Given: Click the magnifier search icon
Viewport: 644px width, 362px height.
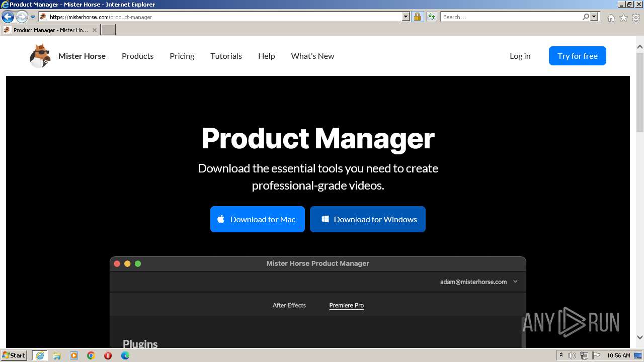Looking at the screenshot, I should tap(586, 17).
